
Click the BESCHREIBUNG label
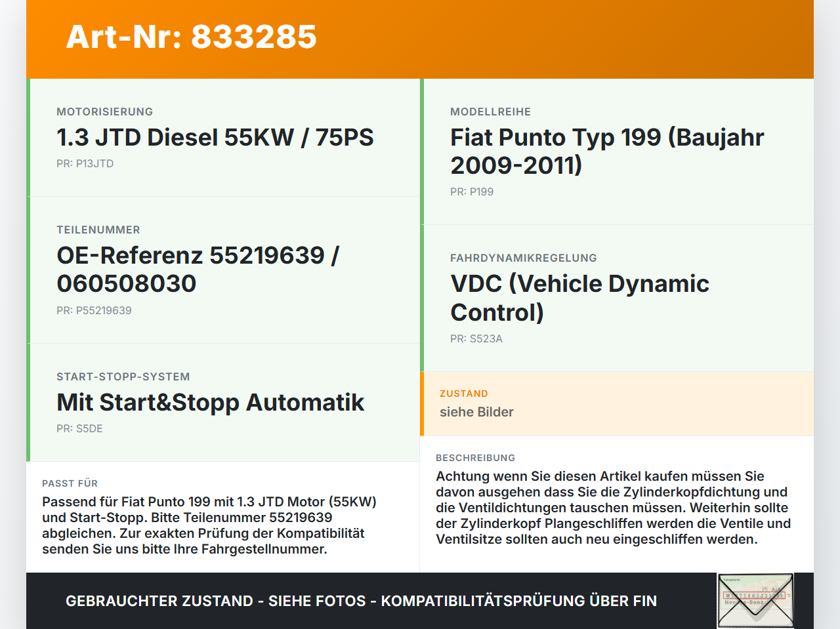click(x=476, y=458)
